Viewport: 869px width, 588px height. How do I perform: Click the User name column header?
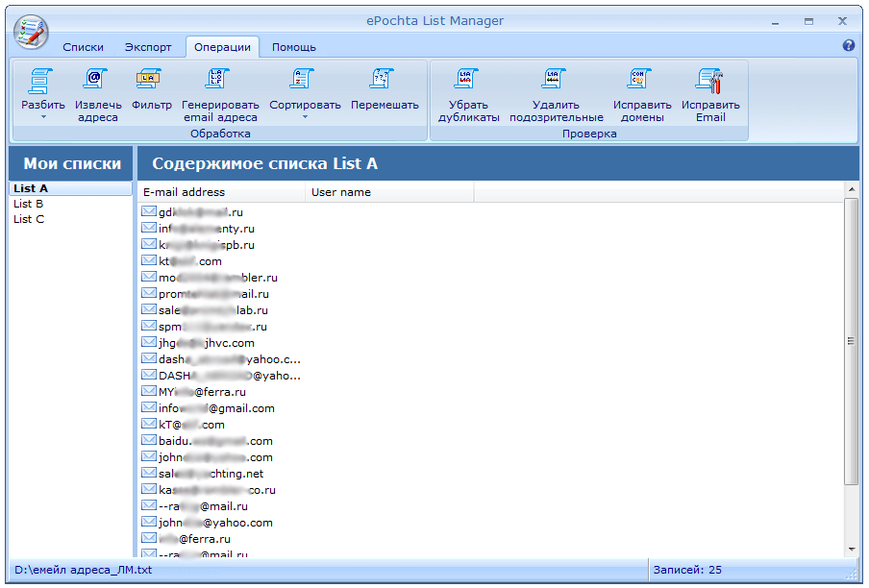[x=389, y=192]
